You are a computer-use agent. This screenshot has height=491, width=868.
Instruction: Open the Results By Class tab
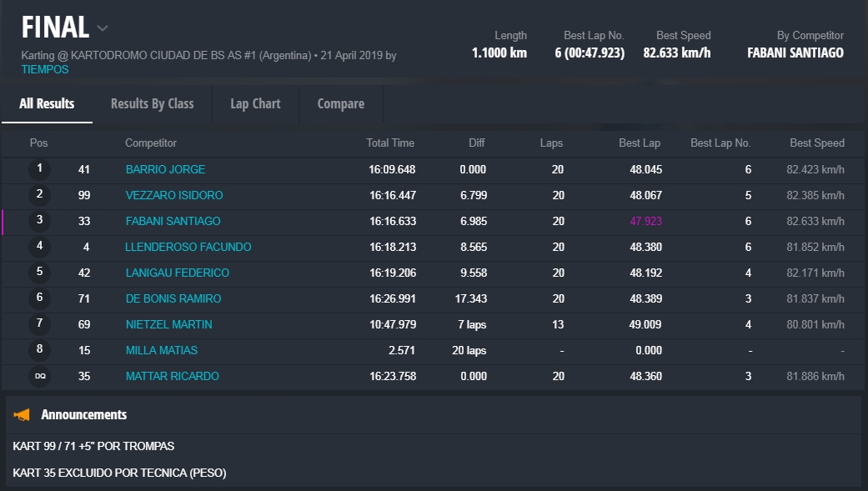[x=152, y=104]
